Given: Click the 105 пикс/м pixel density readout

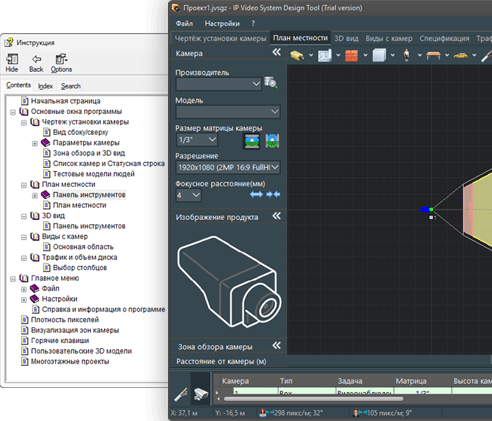Looking at the screenshot, I should [x=384, y=413].
